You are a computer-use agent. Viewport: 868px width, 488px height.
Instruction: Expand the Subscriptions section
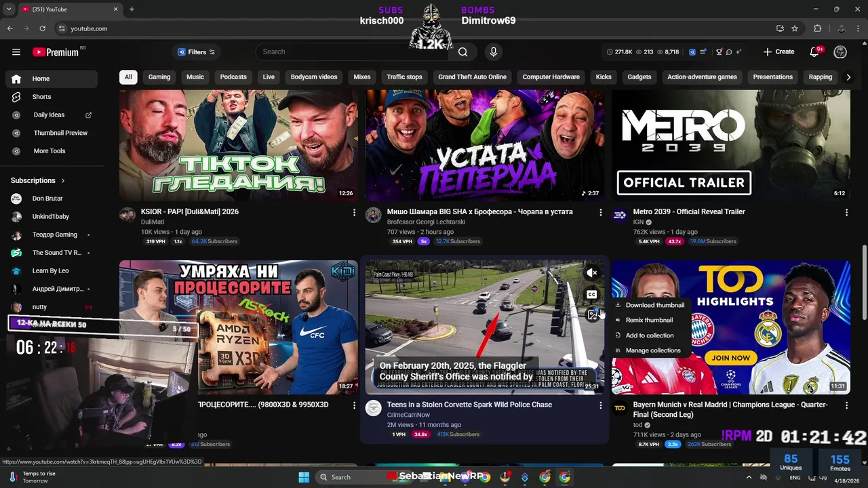click(38, 181)
